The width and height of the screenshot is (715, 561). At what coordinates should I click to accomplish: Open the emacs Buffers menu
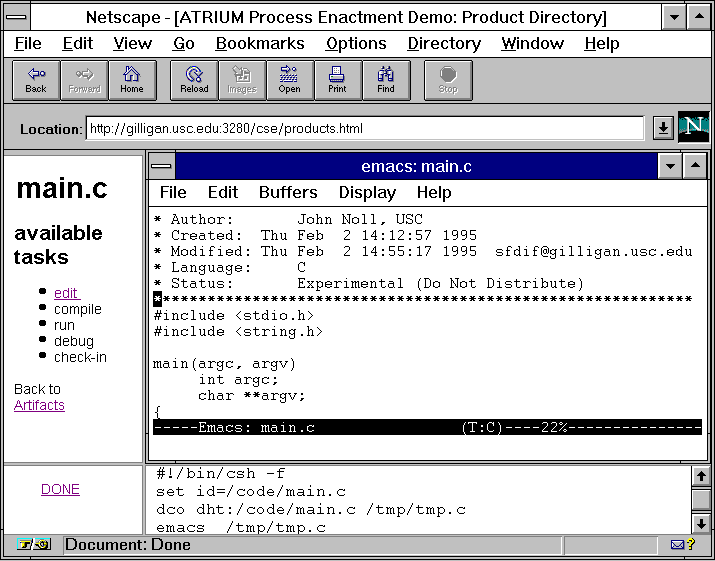(x=288, y=192)
